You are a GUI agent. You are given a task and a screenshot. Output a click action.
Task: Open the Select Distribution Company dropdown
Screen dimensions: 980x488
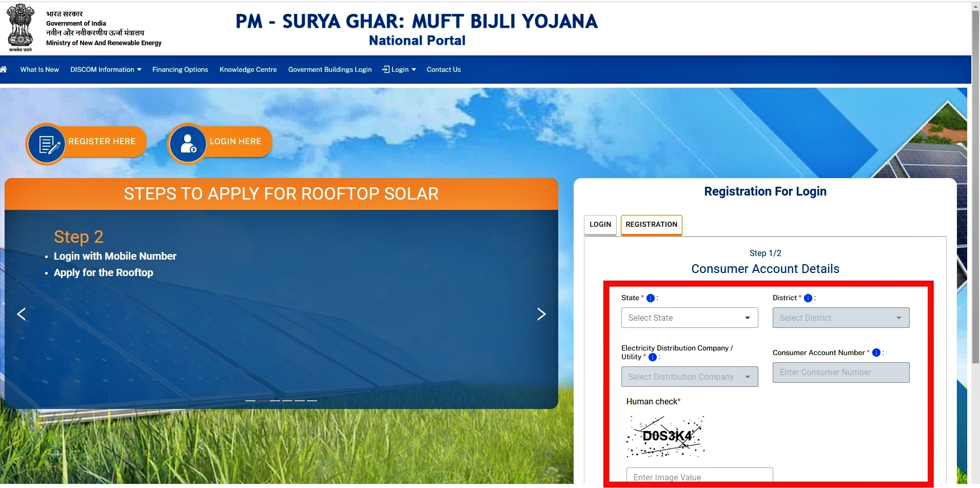click(690, 377)
